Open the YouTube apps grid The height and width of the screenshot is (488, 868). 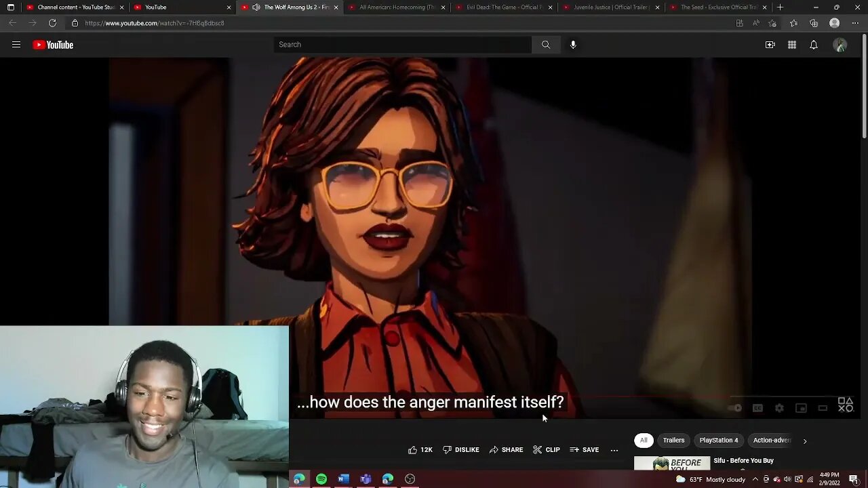(792, 45)
